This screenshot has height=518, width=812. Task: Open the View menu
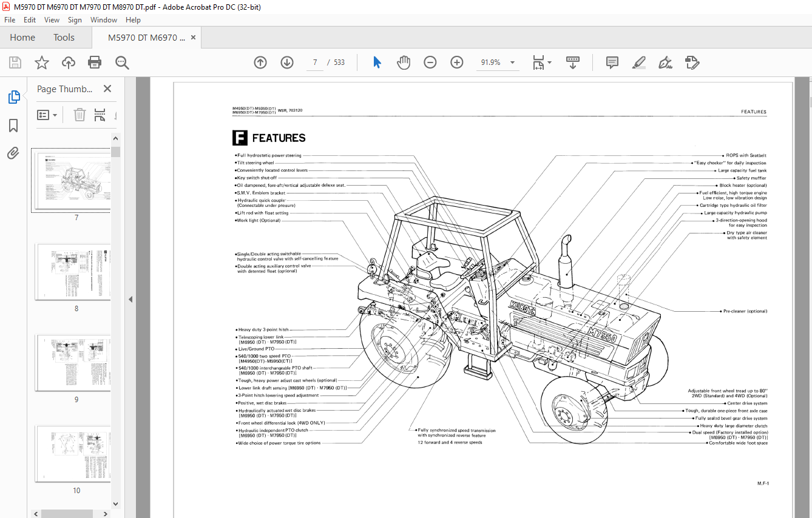52,20
